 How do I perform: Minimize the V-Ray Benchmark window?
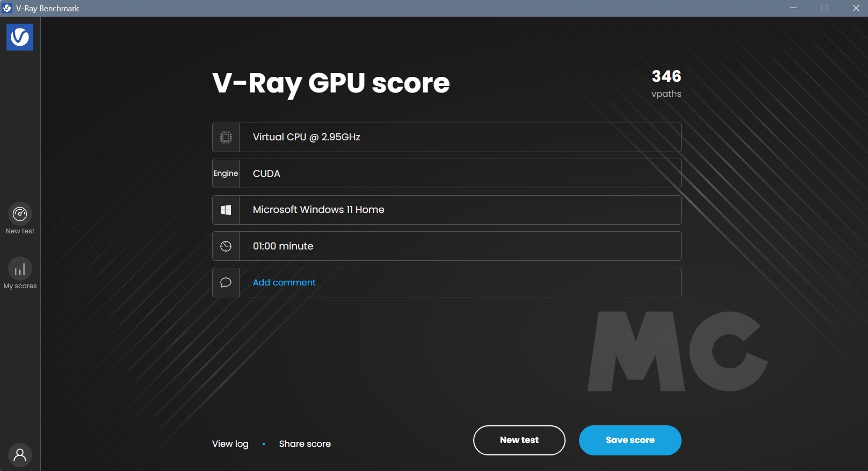coord(793,8)
